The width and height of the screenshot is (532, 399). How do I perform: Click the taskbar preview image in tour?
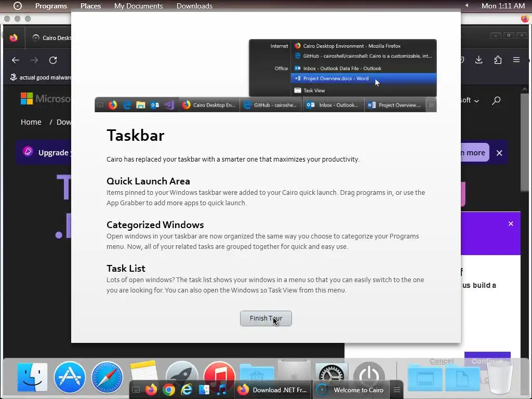click(x=265, y=75)
